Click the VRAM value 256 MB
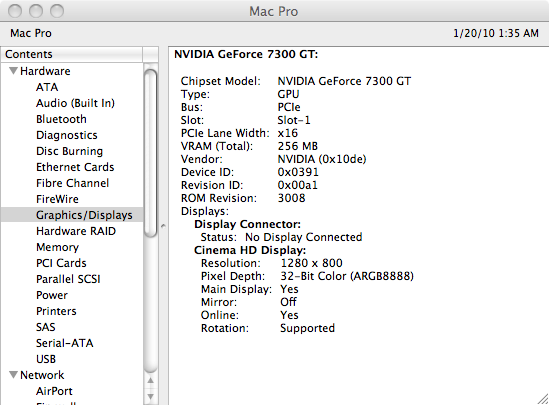Screen dimensions: 549x405 tap(298, 146)
